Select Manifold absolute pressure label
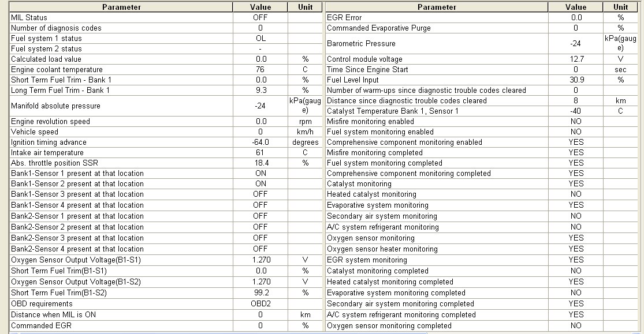Image resolution: width=644 pixels, height=334 pixels. pos(55,106)
